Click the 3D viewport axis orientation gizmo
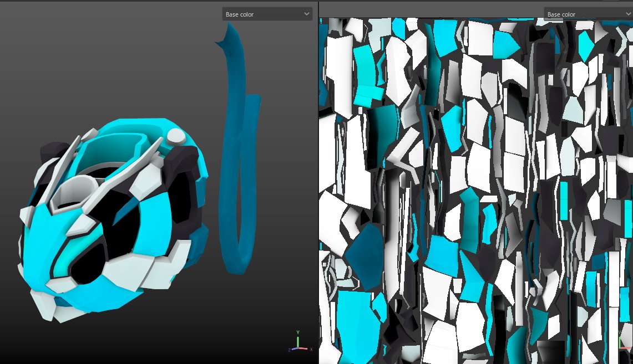Image resolution: width=633 pixels, height=364 pixels. click(300, 342)
